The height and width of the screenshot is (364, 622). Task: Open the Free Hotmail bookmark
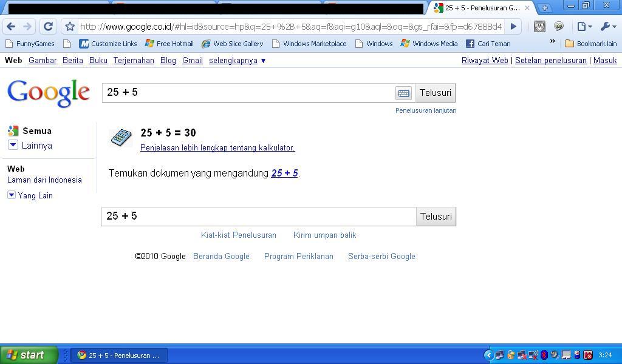click(x=169, y=44)
